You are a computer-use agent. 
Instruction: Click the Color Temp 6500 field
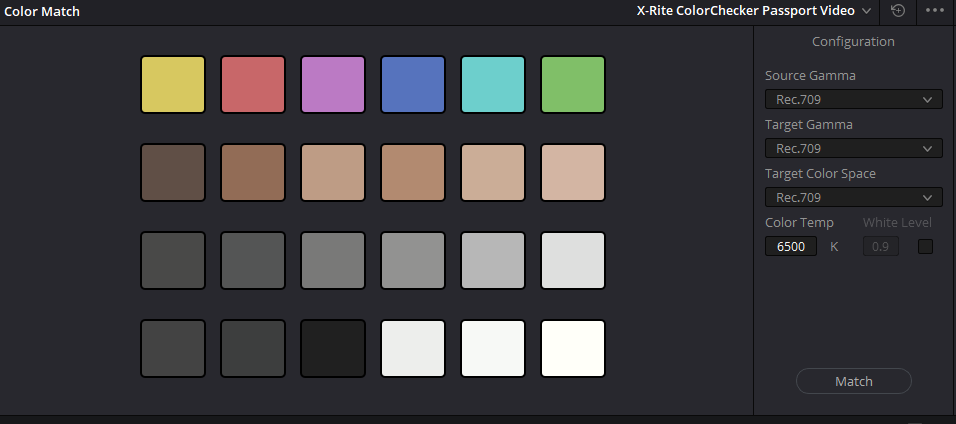tap(791, 246)
